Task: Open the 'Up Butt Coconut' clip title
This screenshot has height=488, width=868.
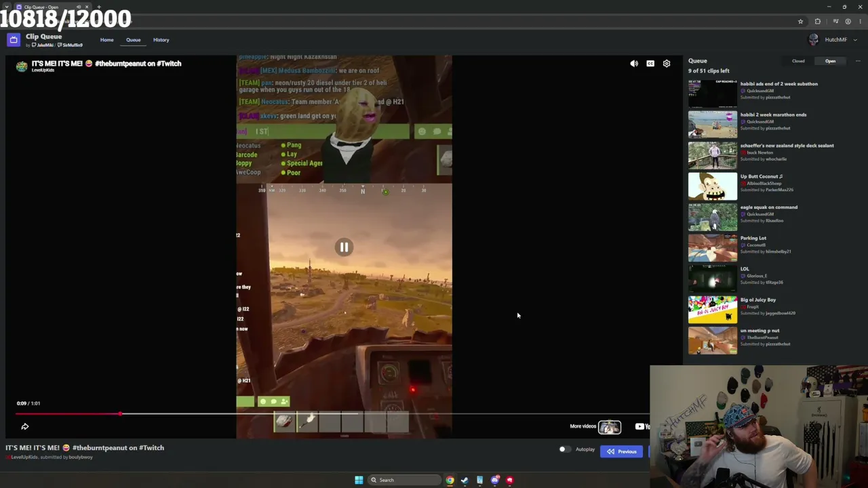Action: (762, 176)
